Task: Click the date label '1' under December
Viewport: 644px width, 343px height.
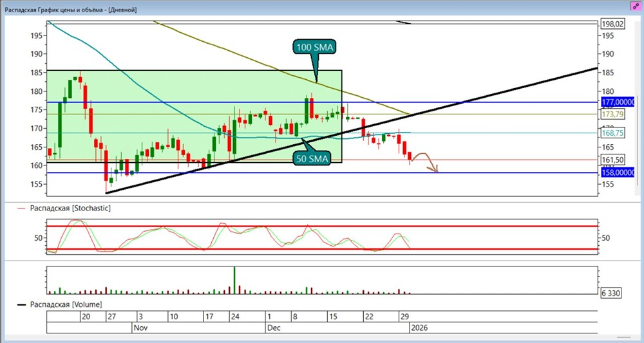Action: (269, 317)
